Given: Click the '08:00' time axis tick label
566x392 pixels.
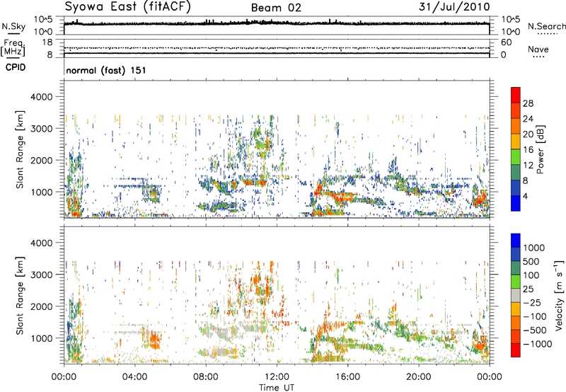Looking at the screenshot, I should [x=206, y=377].
